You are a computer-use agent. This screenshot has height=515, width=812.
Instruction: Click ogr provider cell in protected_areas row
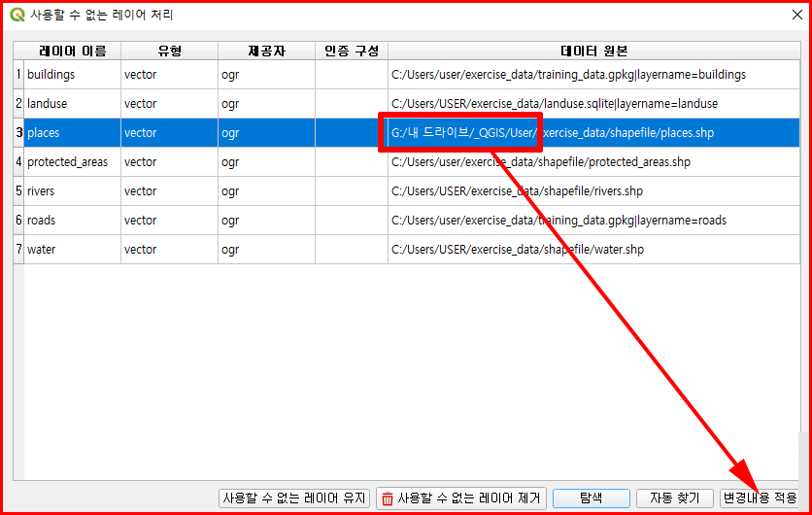(266, 161)
